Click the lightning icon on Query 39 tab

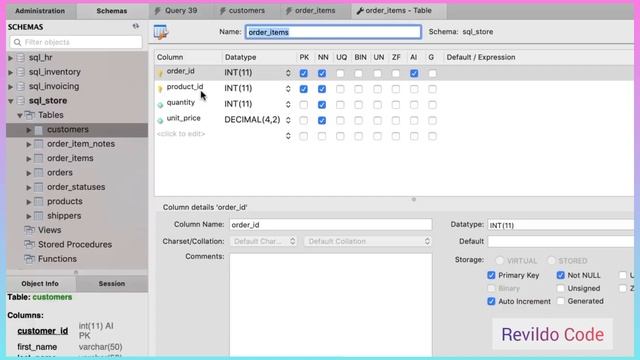tap(158, 11)
